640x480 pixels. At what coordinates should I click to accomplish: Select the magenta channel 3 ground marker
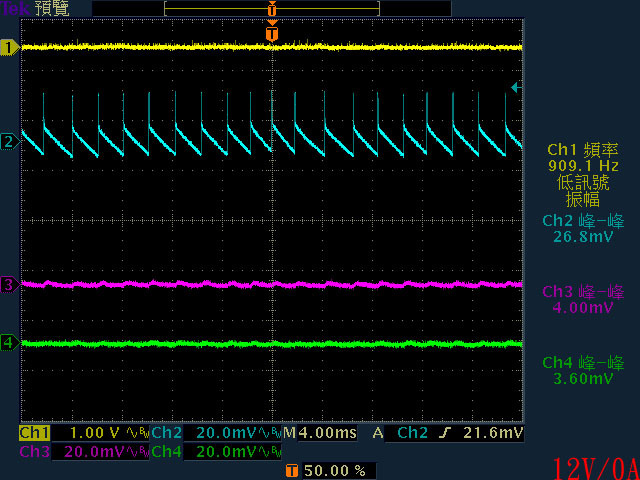coord(10,284)
